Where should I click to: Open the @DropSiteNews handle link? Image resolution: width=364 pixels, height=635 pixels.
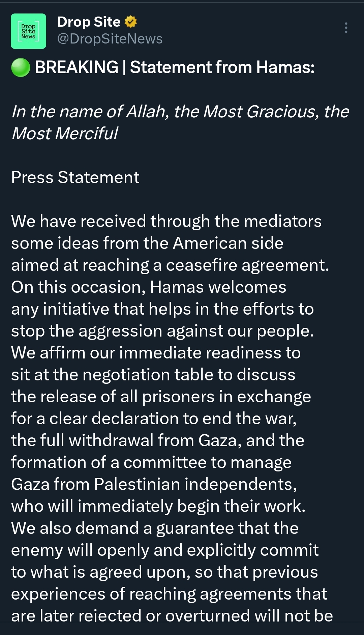pyautogui.click(x=110, y=39)
